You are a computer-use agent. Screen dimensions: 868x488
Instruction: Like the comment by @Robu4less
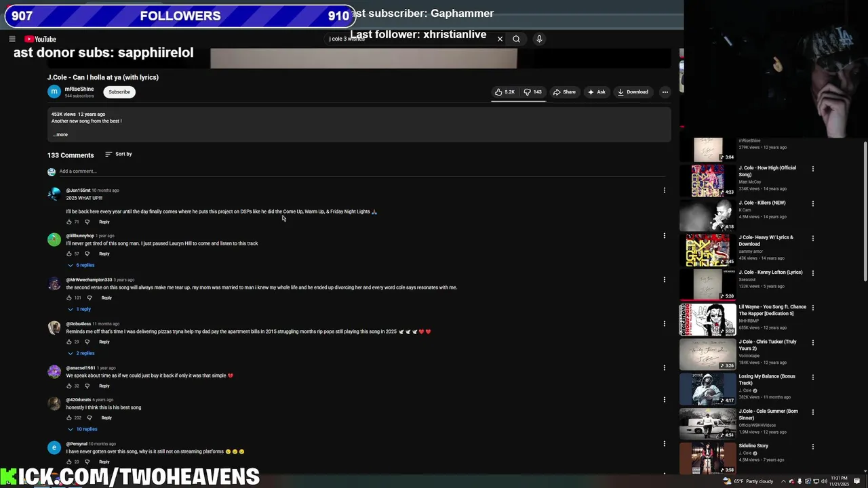(69, 342)
